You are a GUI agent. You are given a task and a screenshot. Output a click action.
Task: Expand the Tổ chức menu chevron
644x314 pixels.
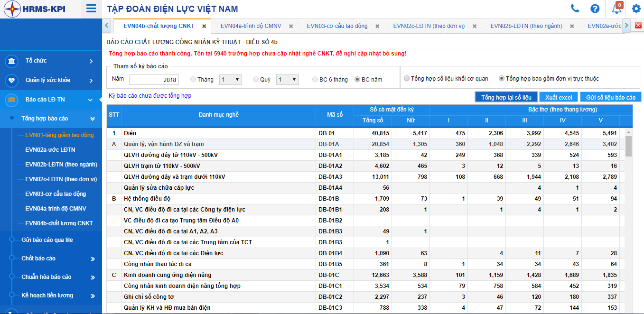[91, 61]
